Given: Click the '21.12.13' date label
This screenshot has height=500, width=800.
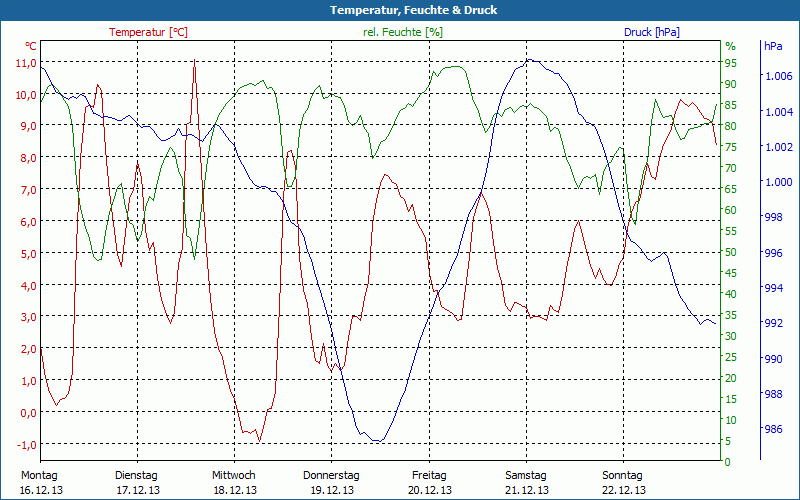Looking at the screenshot, I should click(x=527, y=491).
